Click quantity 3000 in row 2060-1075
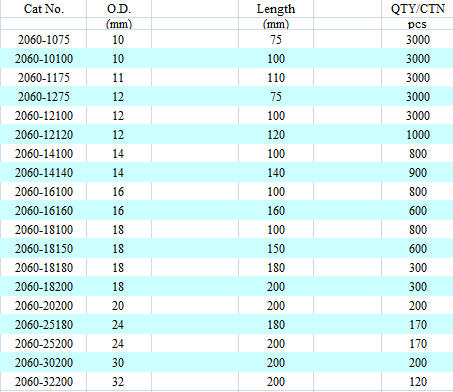453x392 pixels. tap(418, 40)
